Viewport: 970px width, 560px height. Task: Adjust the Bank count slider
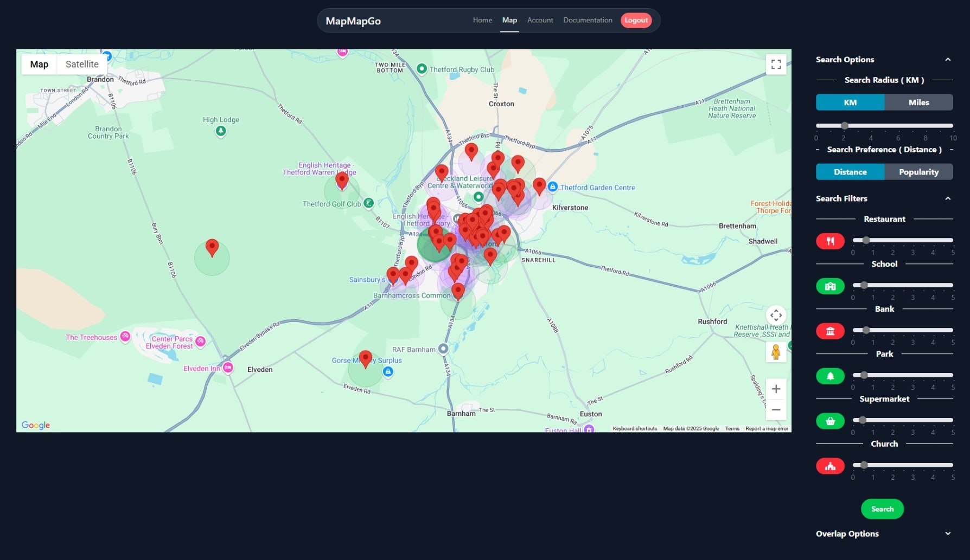coord(903,330)
